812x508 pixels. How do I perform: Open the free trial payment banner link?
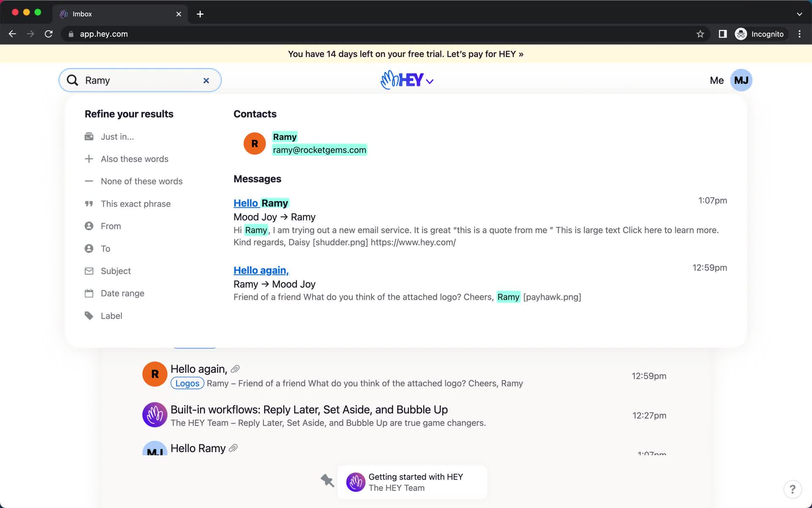point(406,54)
